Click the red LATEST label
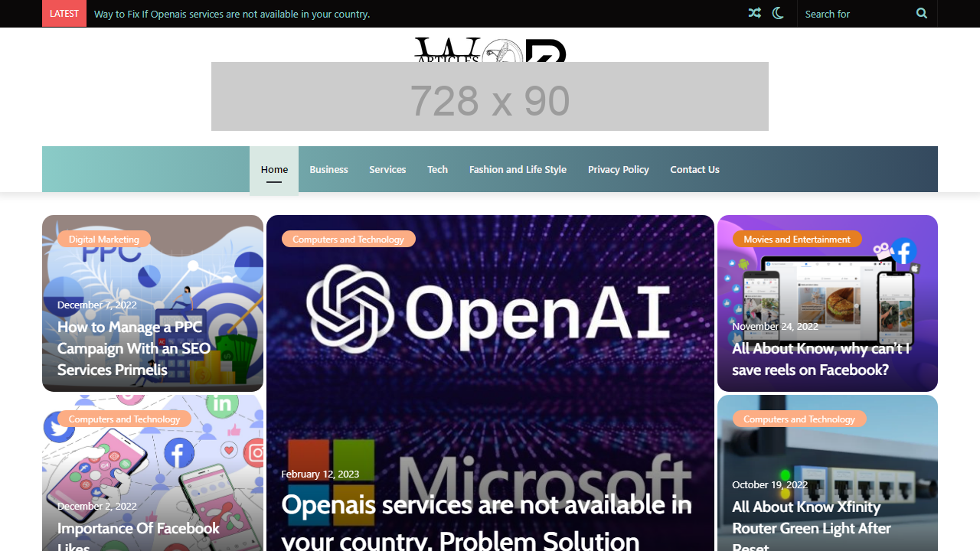Image resolution: width=980 pixels, height=551 pixels. (x=64, y=13)
